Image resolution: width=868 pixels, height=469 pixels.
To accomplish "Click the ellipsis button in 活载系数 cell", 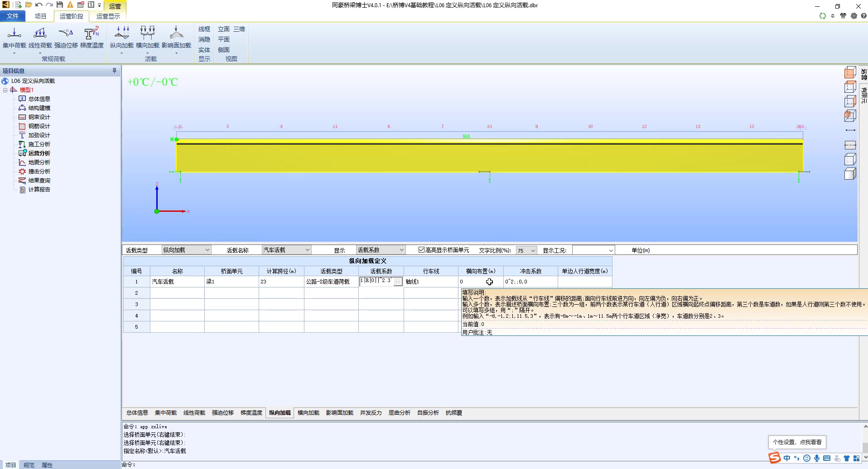I will pos(398,281).
